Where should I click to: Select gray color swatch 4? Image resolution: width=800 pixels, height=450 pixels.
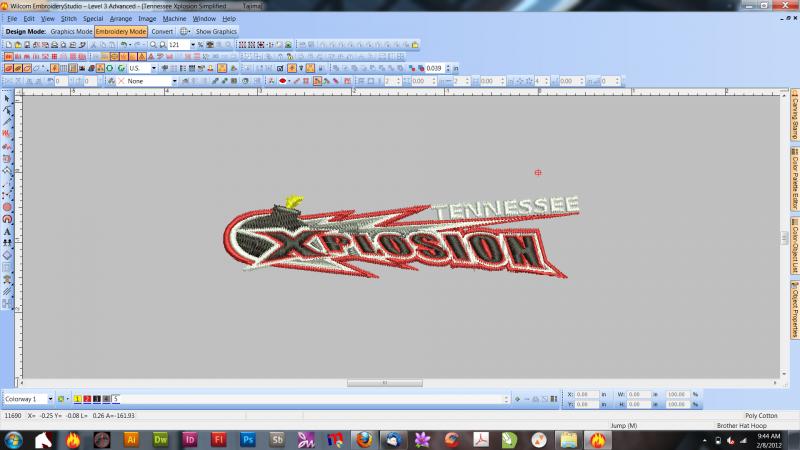click(106, 399)
